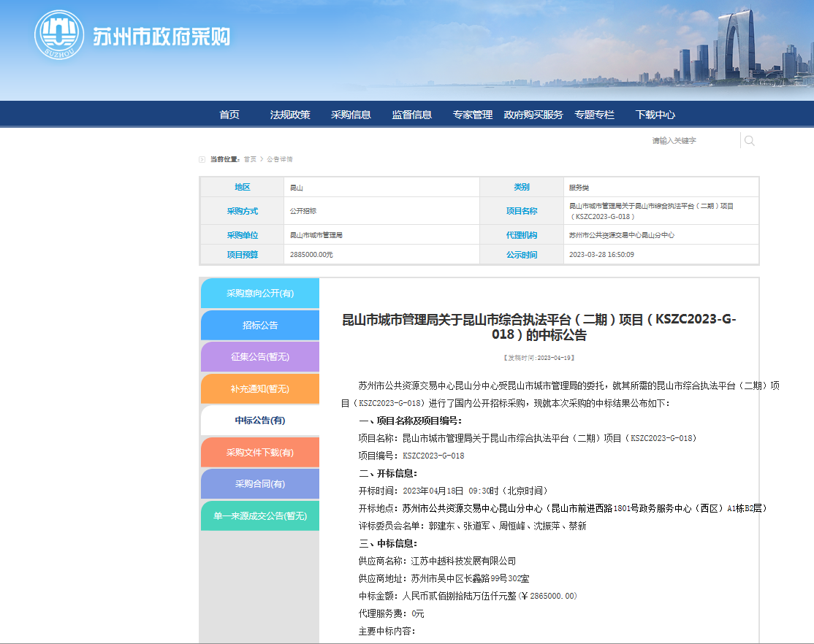Image resolution: width=814 pixels, height=644 pixels.
Task: Open 首页 in the navigation bar
Action: (229, 115)
